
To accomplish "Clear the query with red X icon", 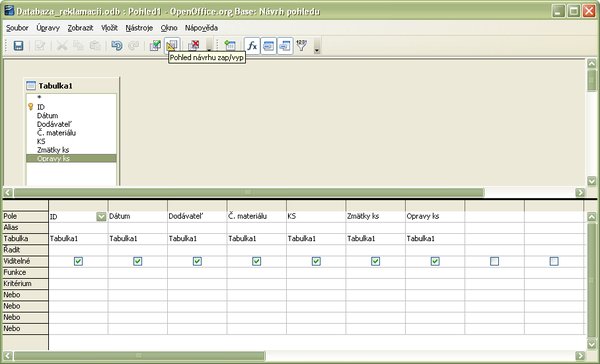I will (x=194, y=46).
